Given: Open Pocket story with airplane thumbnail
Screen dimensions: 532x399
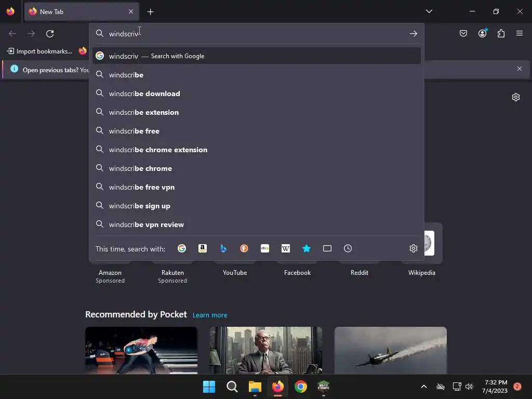Looking at the screenshot, I should 391,351.
